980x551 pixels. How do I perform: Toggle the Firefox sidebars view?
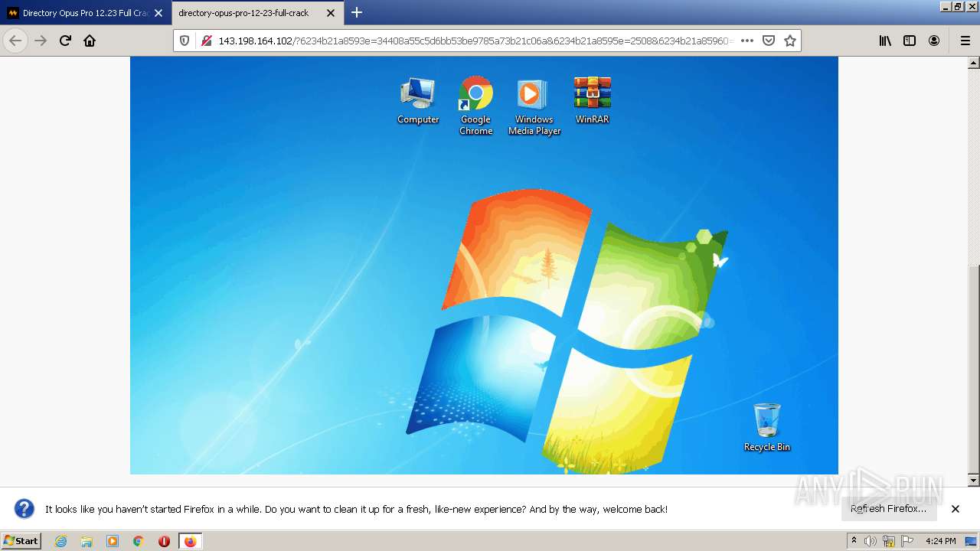point(910,41)
